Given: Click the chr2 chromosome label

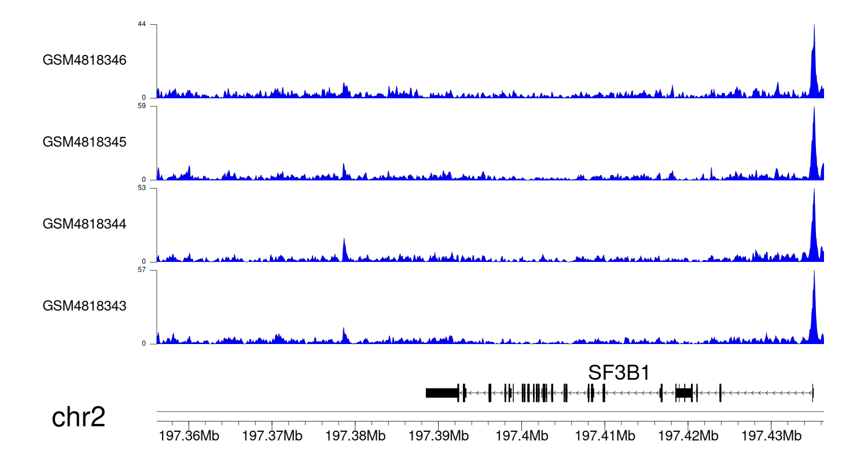Looking at the screenshot, I should click(79, 417).
